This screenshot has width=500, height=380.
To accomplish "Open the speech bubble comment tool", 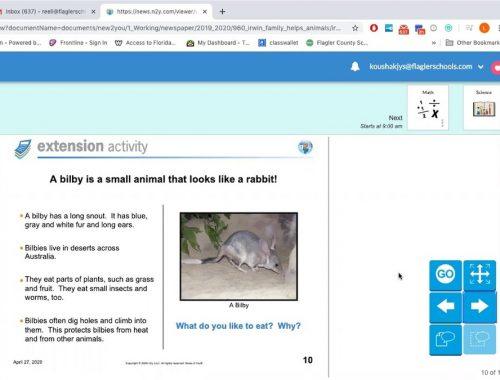I will coord(445,340).
